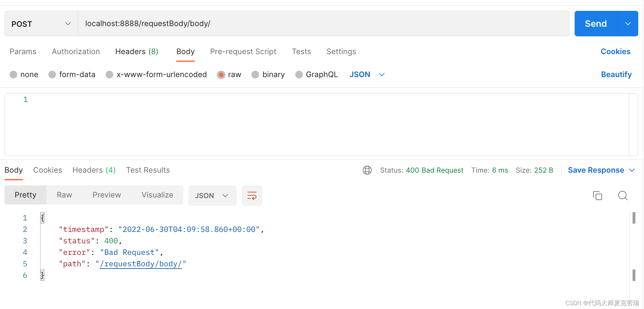Open the POST method dropdown
This screenshot has width=644, height=309.
coord(41,24)
